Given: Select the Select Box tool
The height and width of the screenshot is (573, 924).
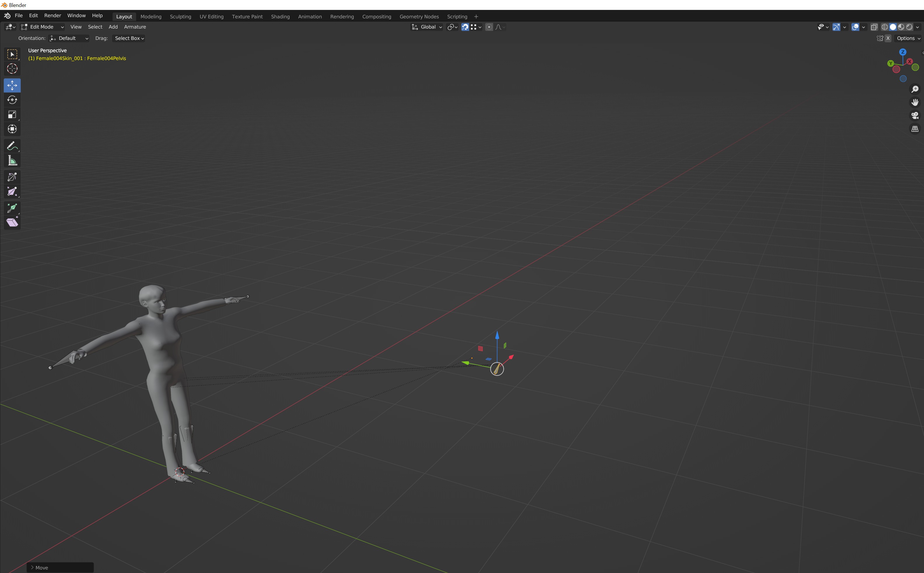Looking at the screenshot, I should [x=12, y=54].
